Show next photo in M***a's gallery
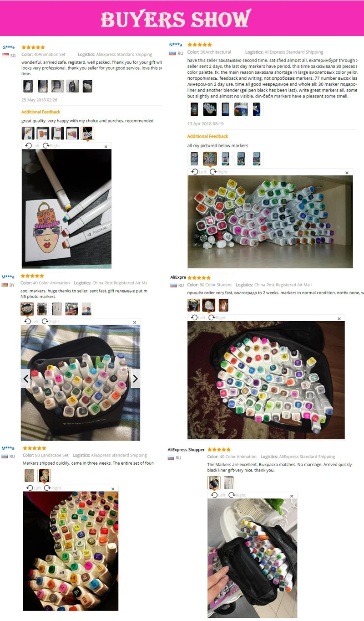Viewport: 364px width, 621px height. [x=135, y=378]
